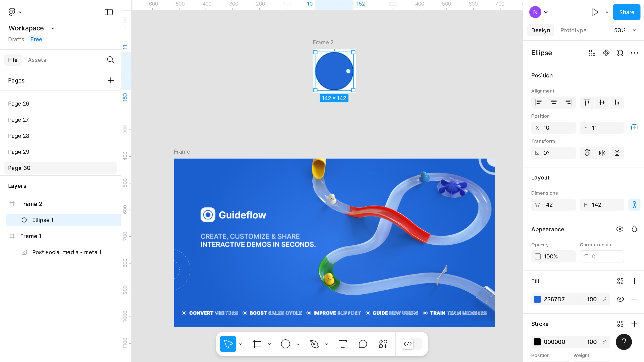
Task: Toggle the left sidebar panel
Action: pyautogui.click(x=108, y=12)
